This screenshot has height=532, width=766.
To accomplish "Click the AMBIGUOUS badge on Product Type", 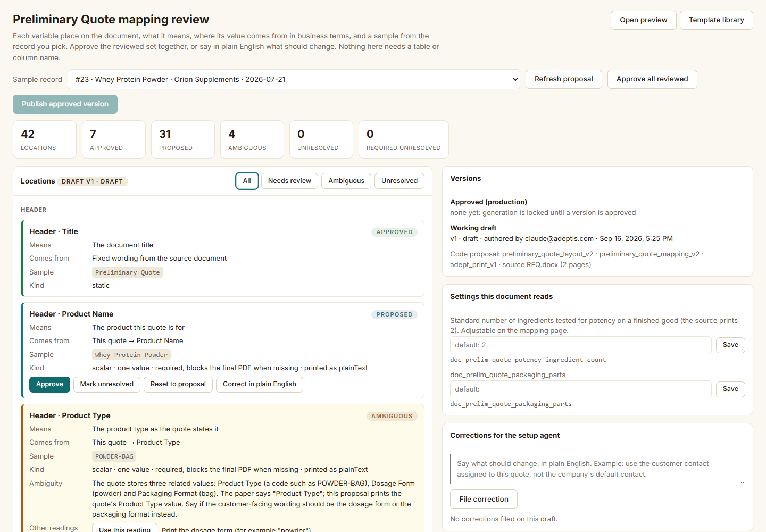I will tap(392, 416).
